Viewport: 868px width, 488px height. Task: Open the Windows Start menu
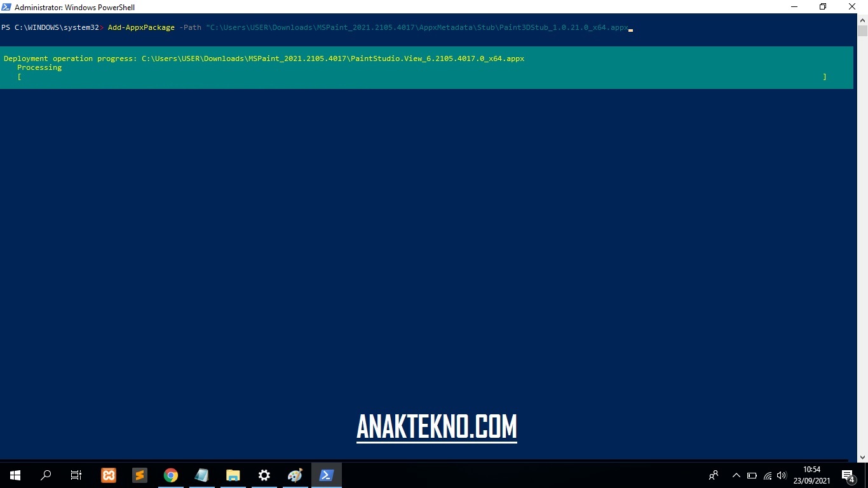(x=15, y=475)
